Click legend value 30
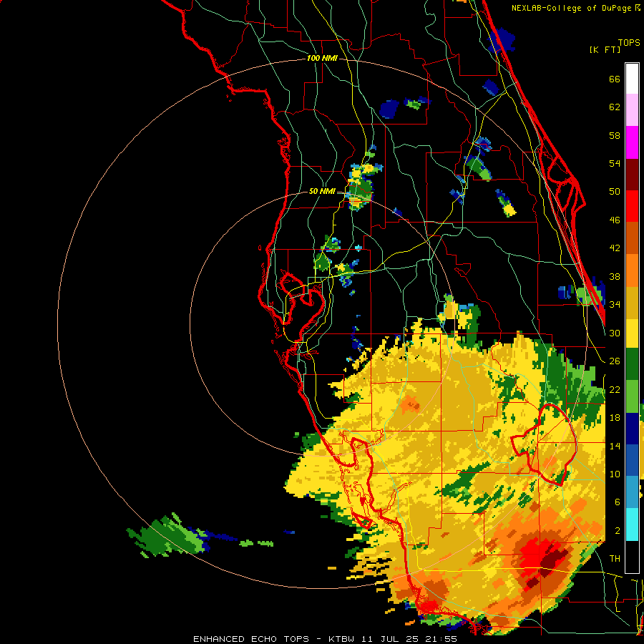 [615, 333]
